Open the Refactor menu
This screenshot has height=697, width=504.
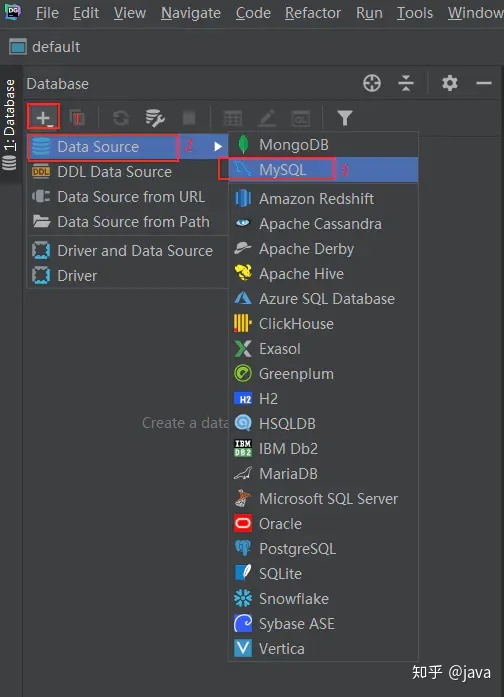pos(312,13)
